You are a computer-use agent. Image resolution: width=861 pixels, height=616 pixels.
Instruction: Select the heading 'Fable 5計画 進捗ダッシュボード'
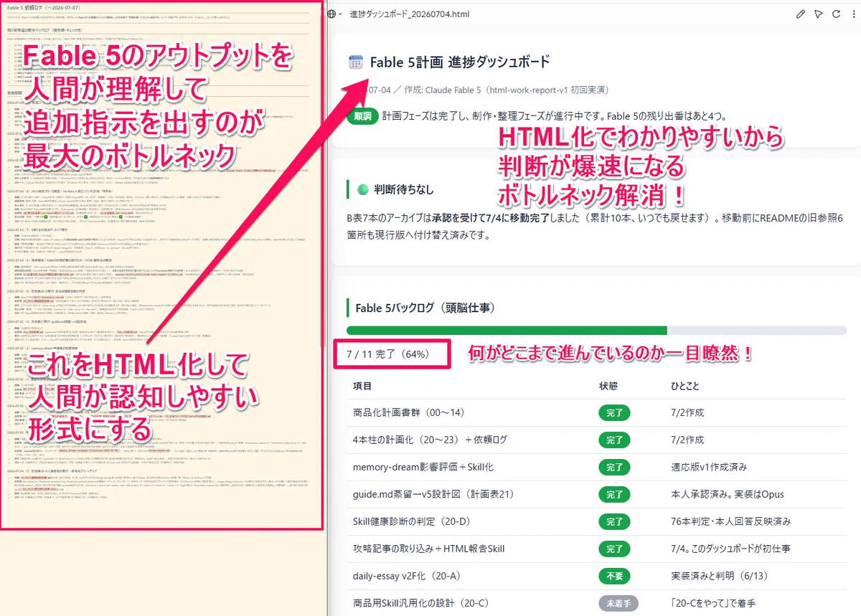[x=460, y=62]
